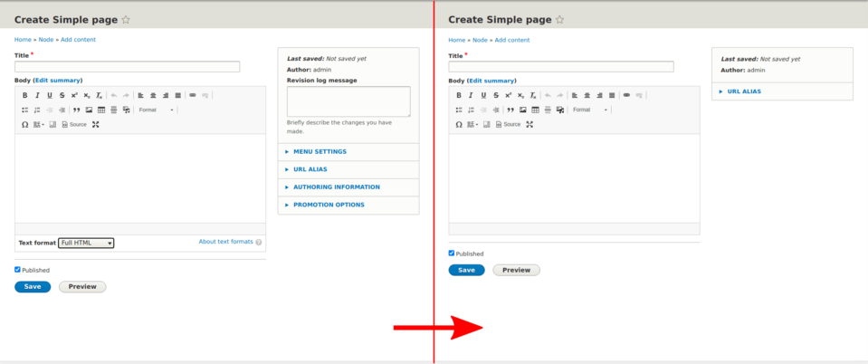Insert an image in the right editor

click(x=522, y=110)
